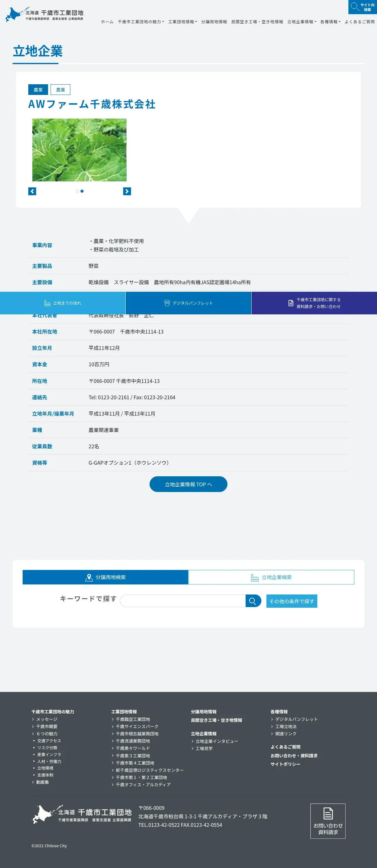
Task: Expand the 千歳市工業団地の魅力 dropdown menu
Action: 141,22
